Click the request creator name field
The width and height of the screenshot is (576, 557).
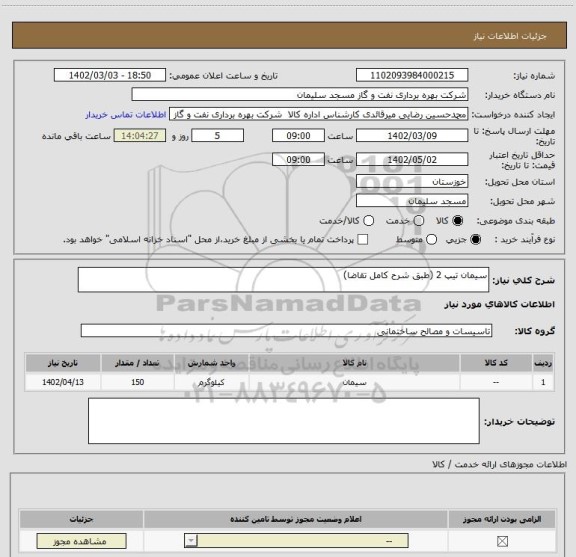point(318,114)
